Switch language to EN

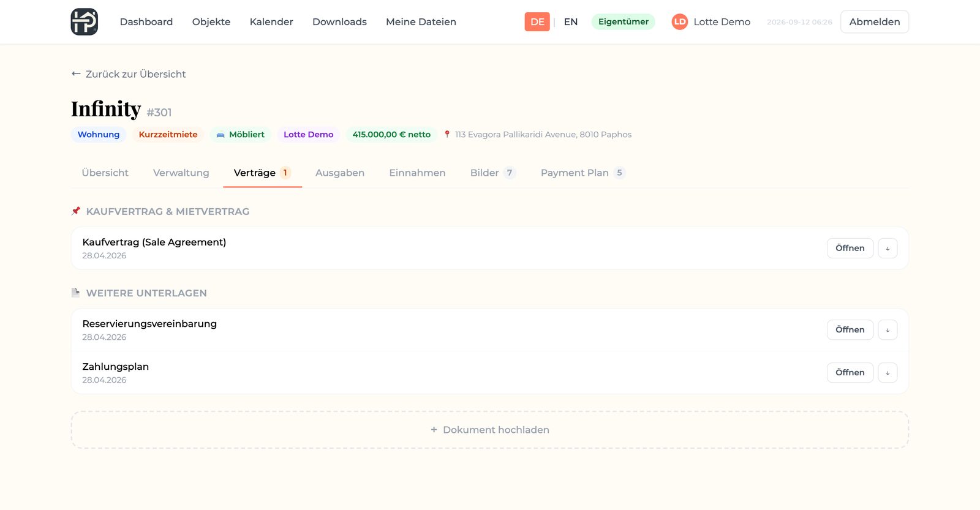pos(571,22)
